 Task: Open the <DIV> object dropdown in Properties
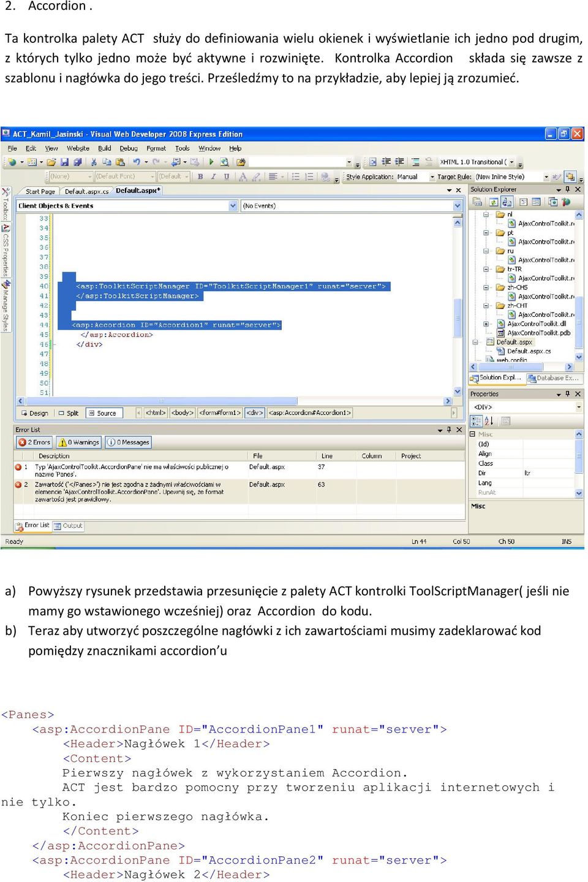pyautogui.click(x=578, y=407)
